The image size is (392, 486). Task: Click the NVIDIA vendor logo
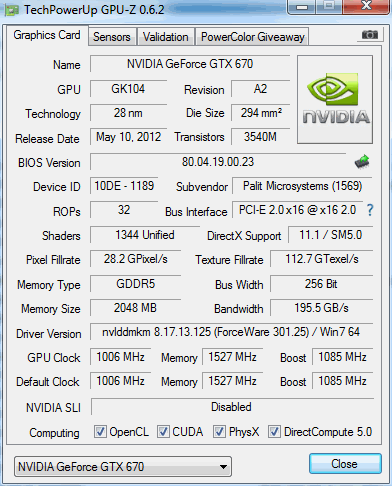335,100
